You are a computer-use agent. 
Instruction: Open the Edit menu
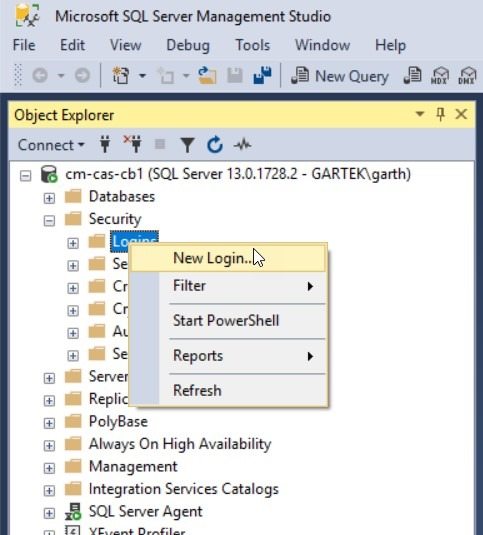[72, 45]
